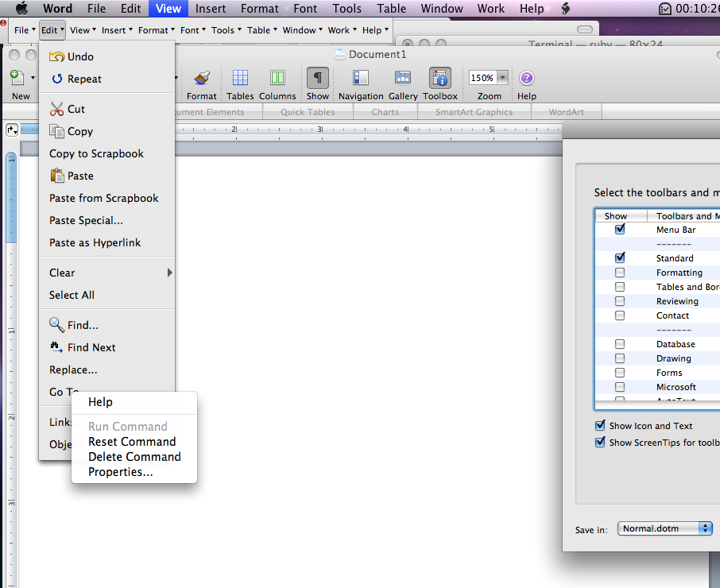Open the WordArt elements tab
720x588 pixels.
[x=566, y=112]
